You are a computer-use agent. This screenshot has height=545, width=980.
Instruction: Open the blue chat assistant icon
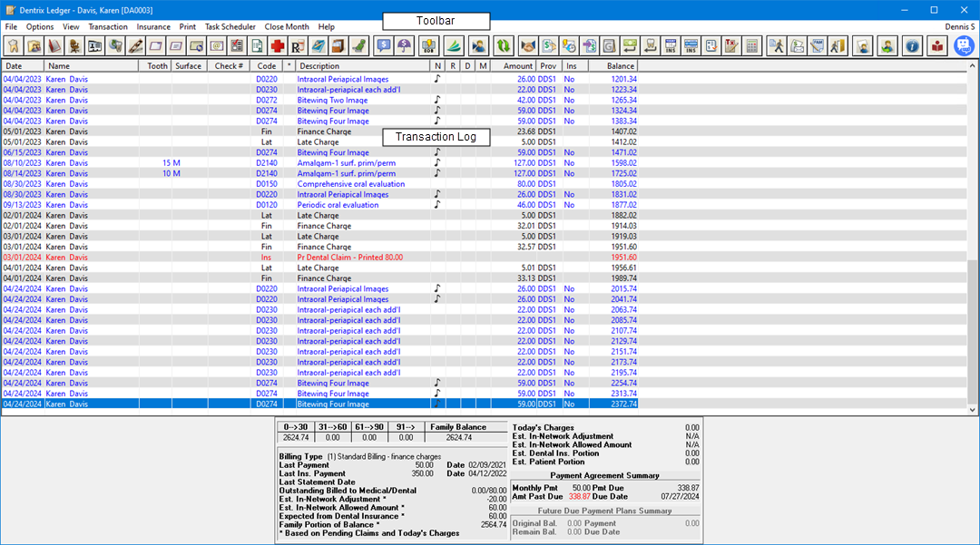(963, 45)
